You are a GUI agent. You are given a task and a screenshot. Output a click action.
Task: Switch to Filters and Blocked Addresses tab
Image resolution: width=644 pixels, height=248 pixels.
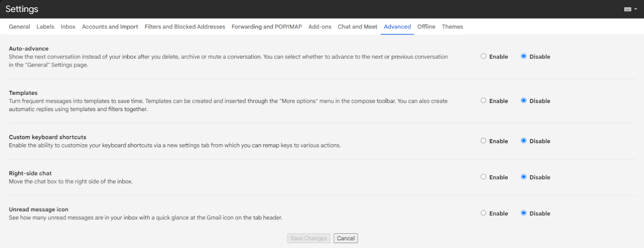point(185,27)
